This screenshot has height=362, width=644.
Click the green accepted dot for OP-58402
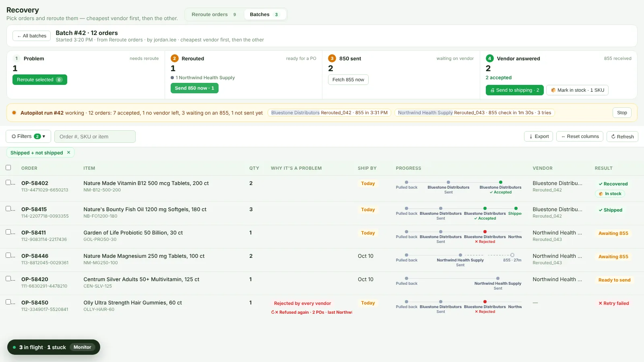click(x=501, y=182)
